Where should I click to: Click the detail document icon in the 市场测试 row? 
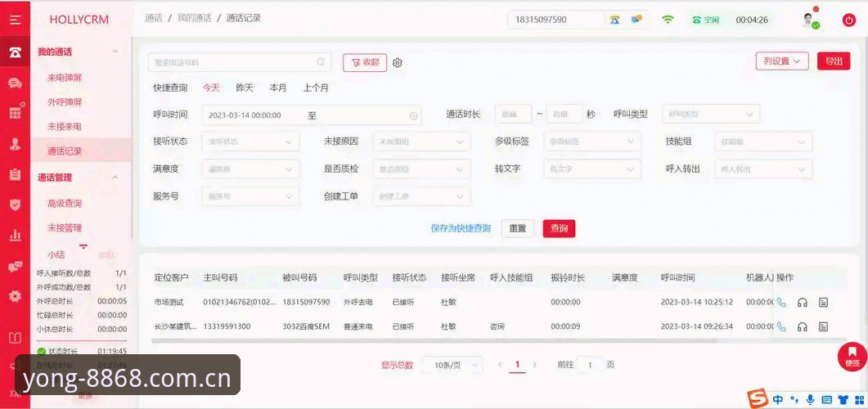(x=824, y=302)
